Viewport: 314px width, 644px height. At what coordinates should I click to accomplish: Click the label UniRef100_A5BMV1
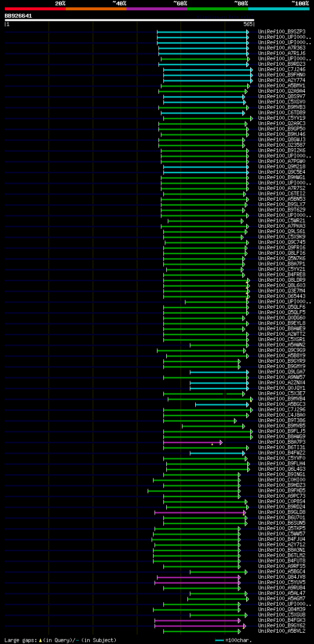(x=282, y=86)
